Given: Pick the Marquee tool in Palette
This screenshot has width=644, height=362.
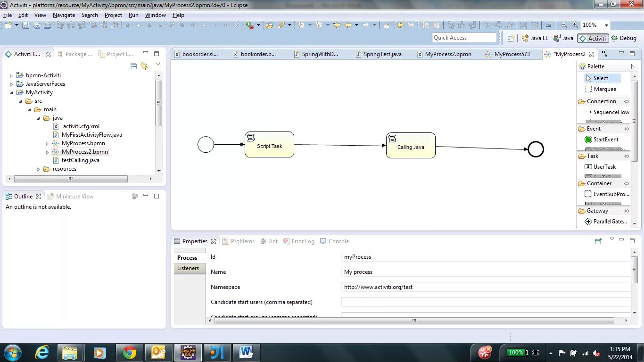Looking at the screenshot, I should point(601,89).
